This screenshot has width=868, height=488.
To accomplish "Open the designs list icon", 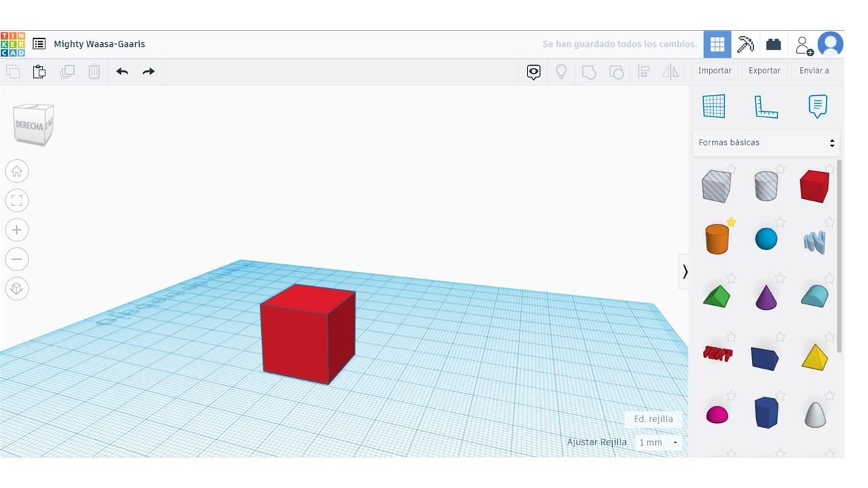I will click(x=39, y=44).
